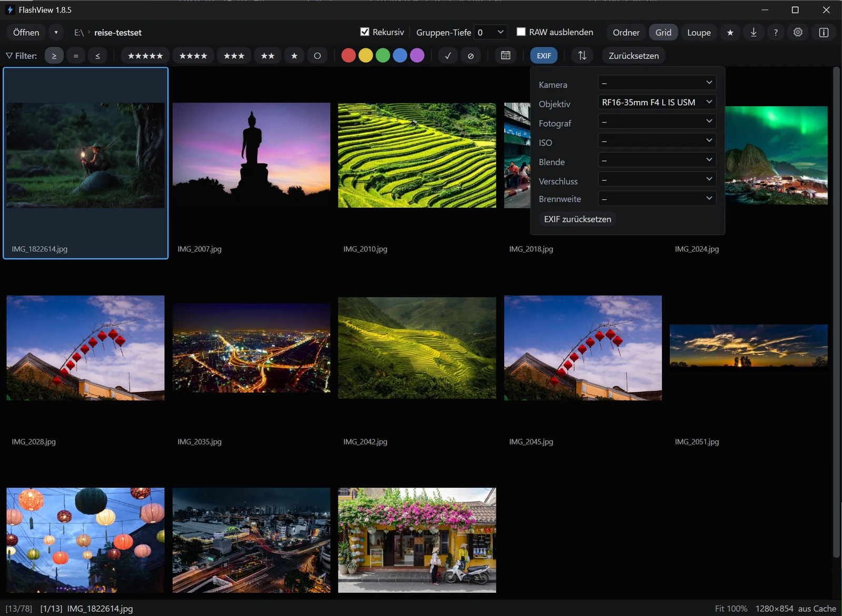The image size is (842, 616).
Task: Filter by red color label
Action: click(x=348, y=55)
